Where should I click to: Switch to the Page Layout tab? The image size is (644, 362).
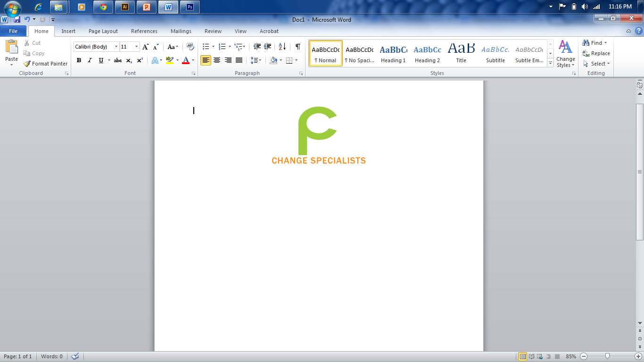pos(103,31)
